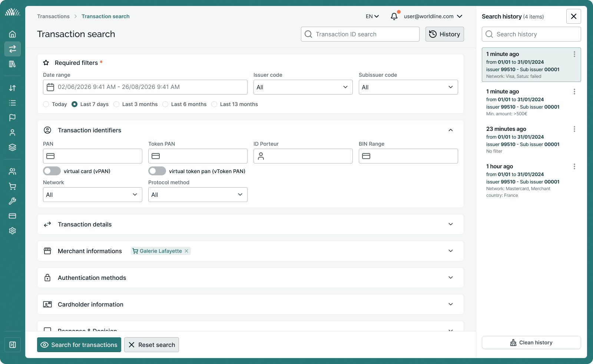593x364 pixels.
Task: Open the Issuer code dropdown
Action: click(303, 87)
